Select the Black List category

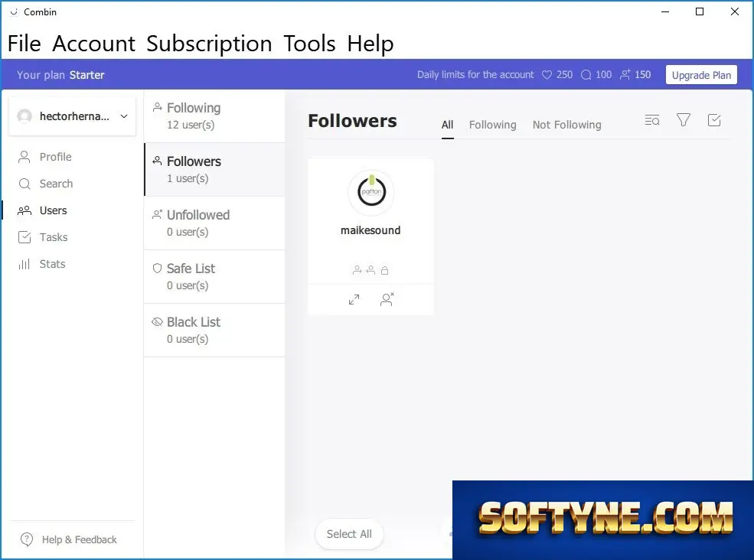pos(214,330)
